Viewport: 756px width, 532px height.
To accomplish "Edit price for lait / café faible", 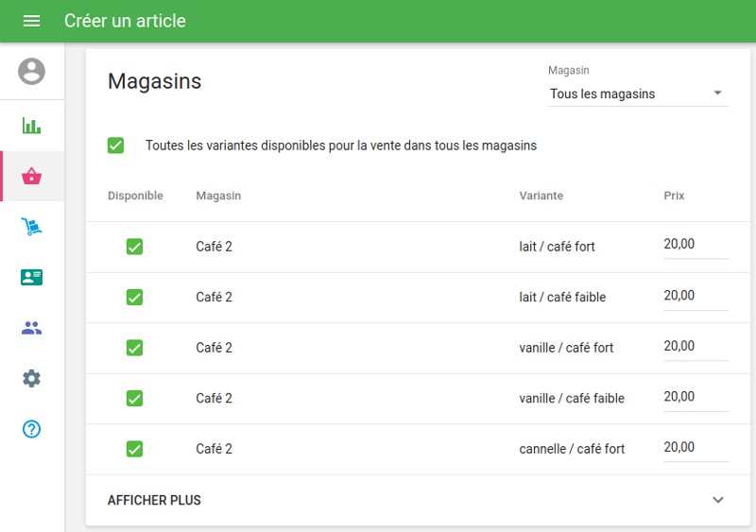I will [695, 296].
